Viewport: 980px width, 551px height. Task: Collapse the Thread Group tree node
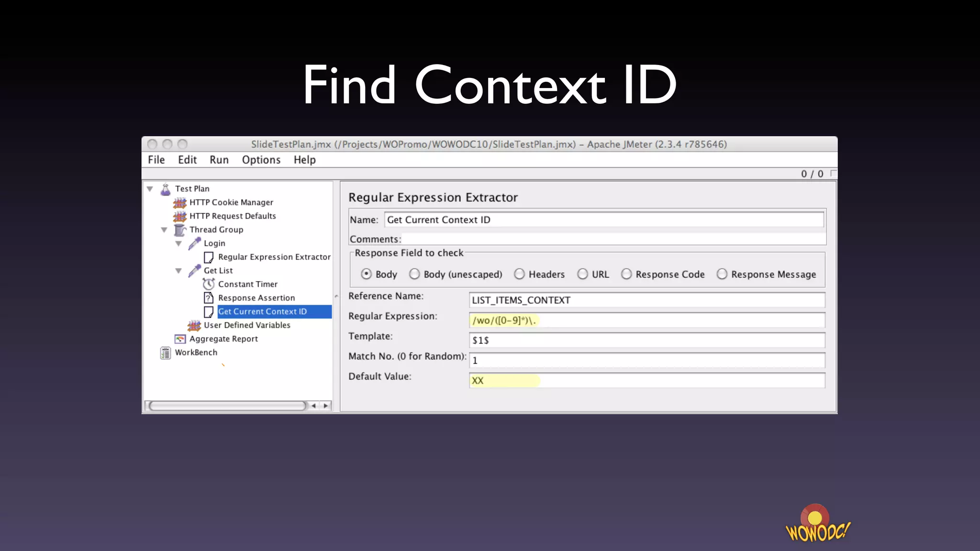tap(164, 230)
